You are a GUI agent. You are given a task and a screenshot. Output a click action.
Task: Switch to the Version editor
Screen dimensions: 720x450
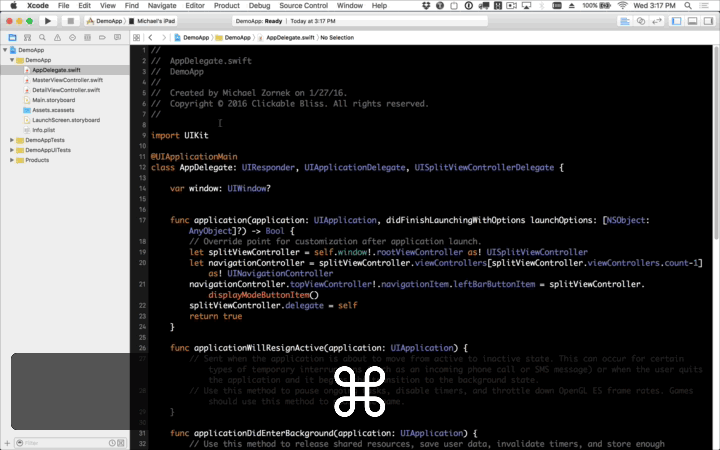[x=657, y=21]
